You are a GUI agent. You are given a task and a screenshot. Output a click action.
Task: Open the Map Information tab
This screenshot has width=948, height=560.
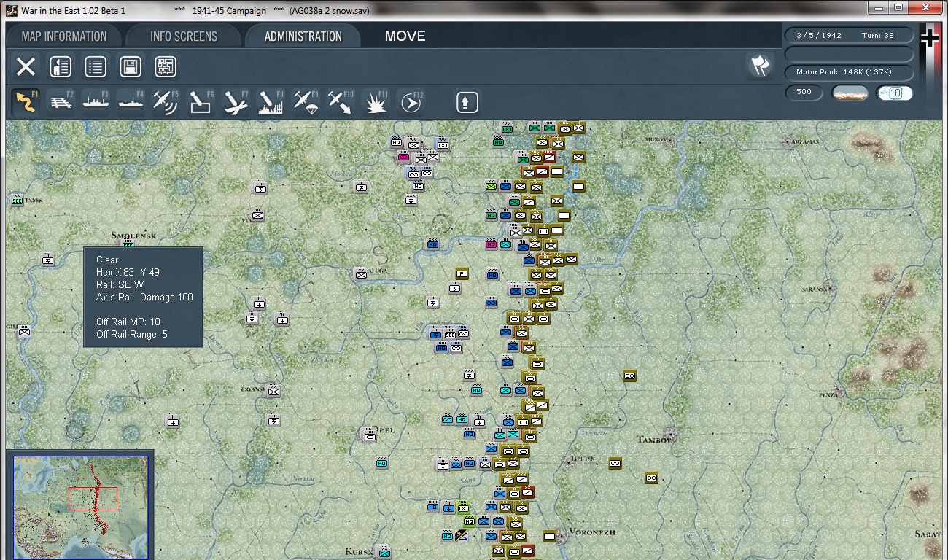[x=64, y=36]
